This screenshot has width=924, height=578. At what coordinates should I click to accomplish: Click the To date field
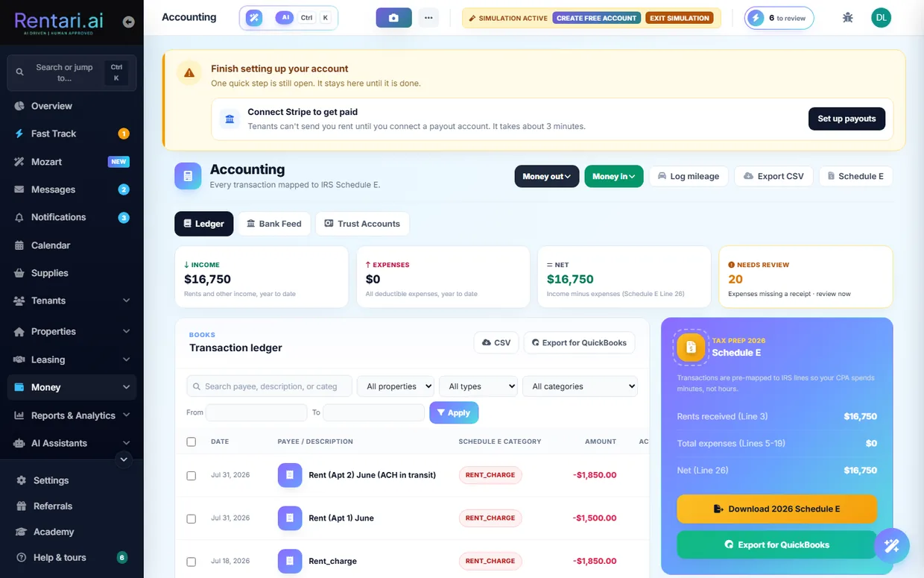point(373,412)
